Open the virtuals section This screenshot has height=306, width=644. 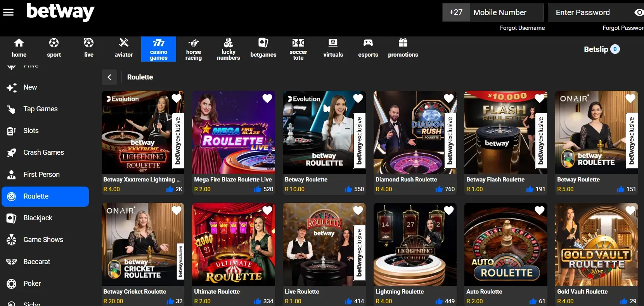[333, 48]
